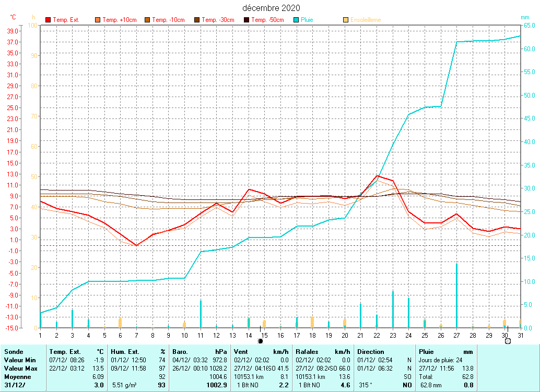Select the orange Temp. +10cm legend swatch
Screen dimensions: 540x392
98,20
